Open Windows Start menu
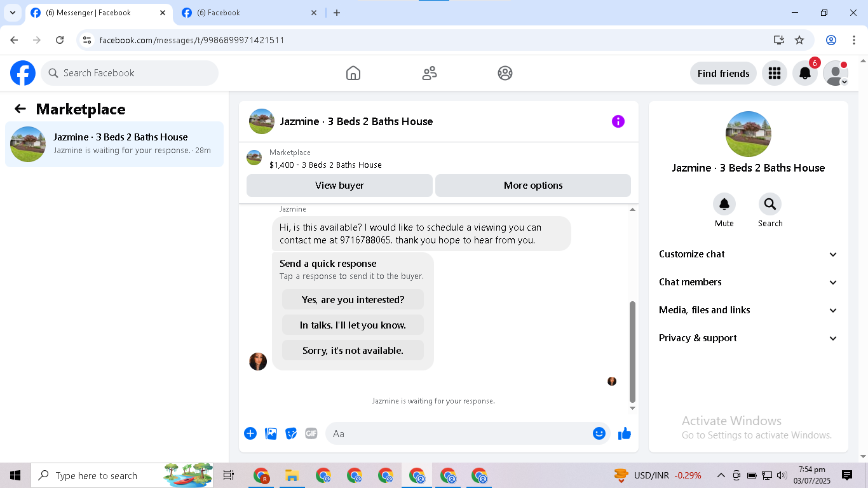Viewport: 868px width, 488px height. click(15, 475)
